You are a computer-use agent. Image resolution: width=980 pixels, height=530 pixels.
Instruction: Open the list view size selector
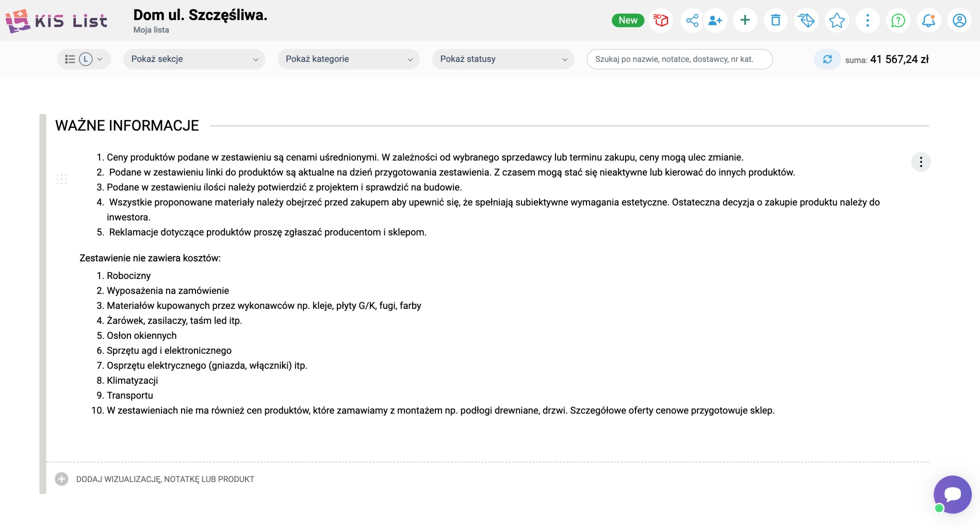84,59
